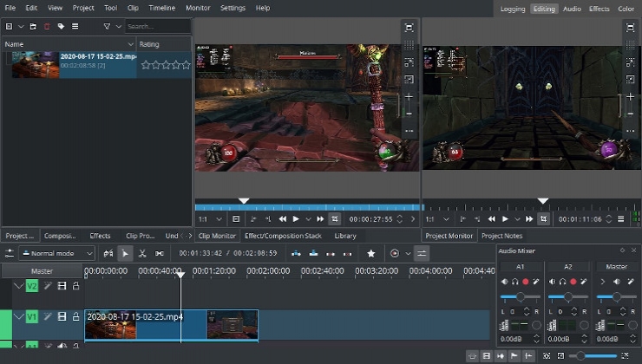Open the play options arrow in Clip Monitor

point(308,219)
